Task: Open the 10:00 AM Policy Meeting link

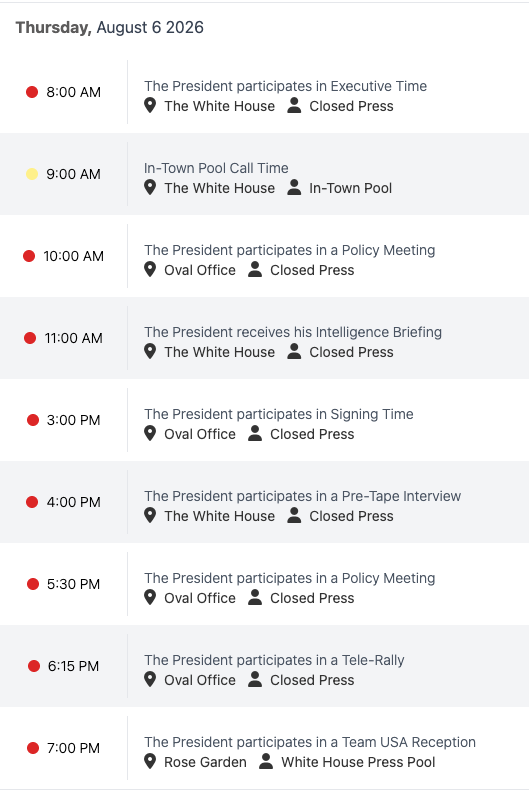Action: coord(289,250)
